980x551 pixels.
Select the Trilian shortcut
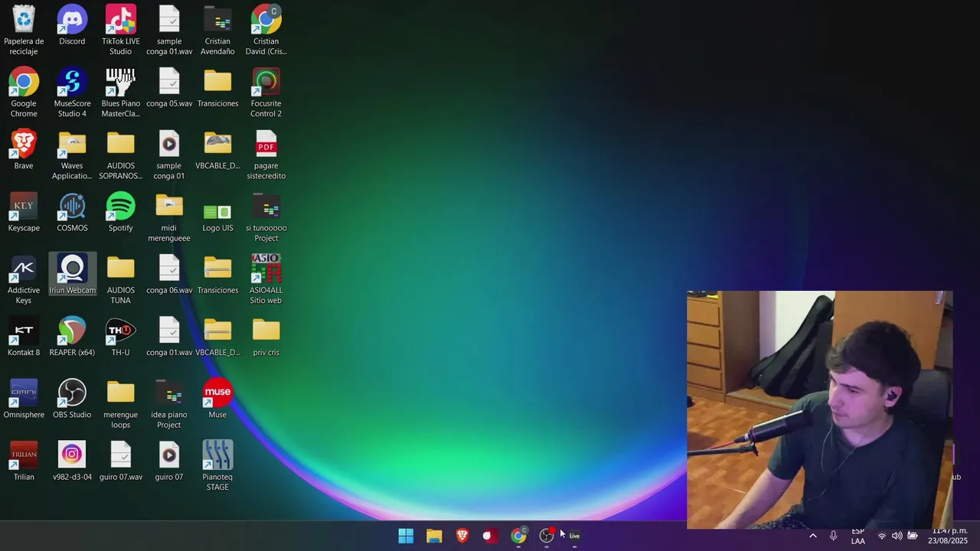click(x=24, y=461)
